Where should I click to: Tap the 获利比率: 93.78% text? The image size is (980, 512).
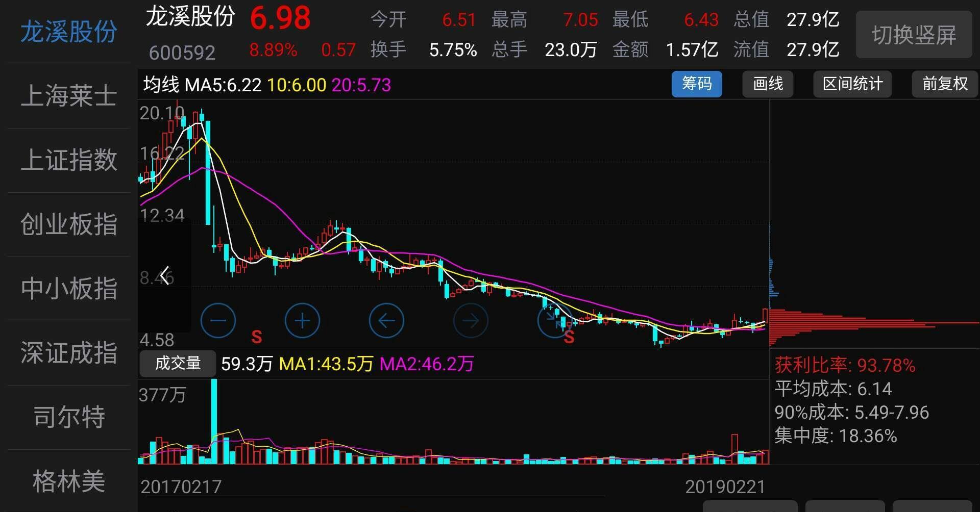click(845, 366)
